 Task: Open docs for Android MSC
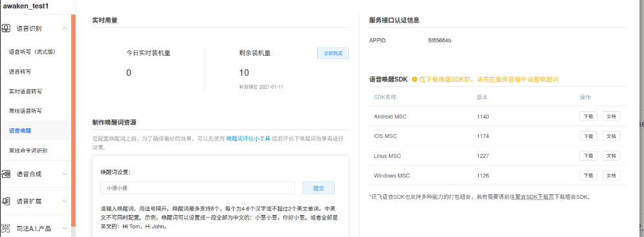(x=611, y=117)
